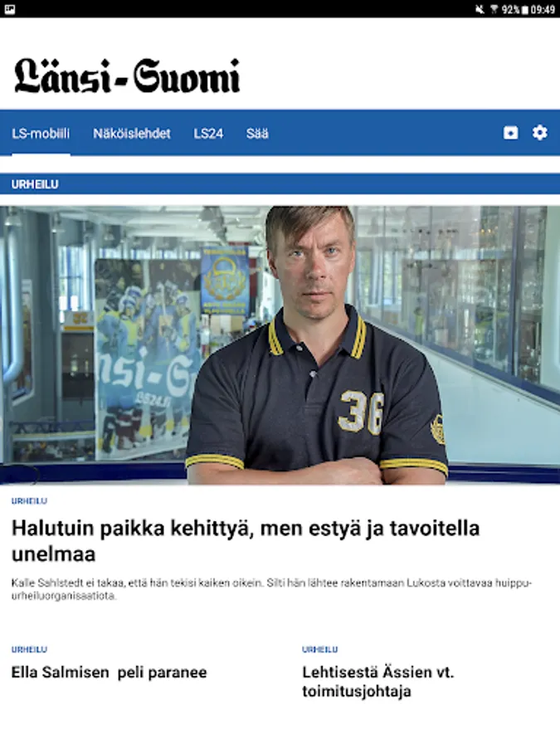Select the LS-mobiili tab
The height and width of the screenshot is (747, 560).
[x=41, y=134]
